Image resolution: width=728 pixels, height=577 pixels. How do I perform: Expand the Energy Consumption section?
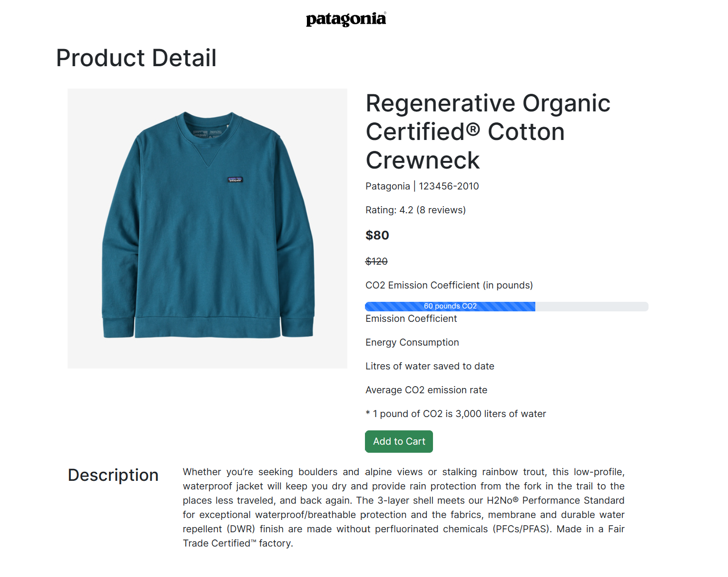point(412,342)
